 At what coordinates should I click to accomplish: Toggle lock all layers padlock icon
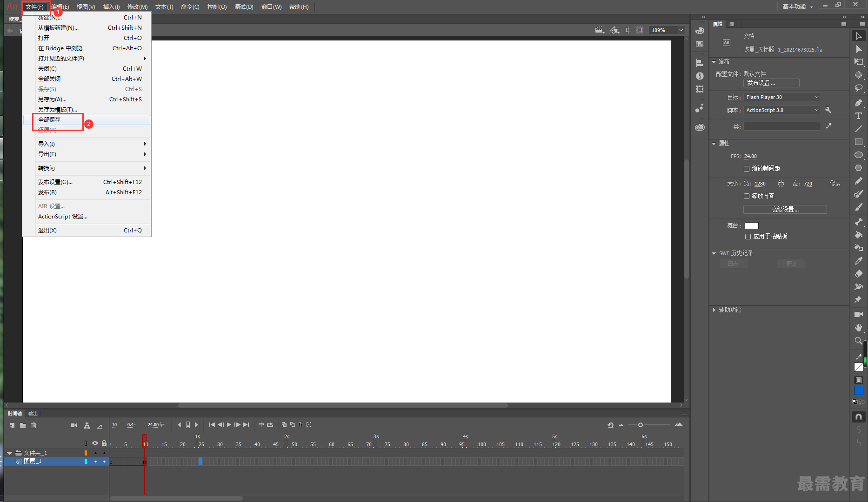coord(104,443)
